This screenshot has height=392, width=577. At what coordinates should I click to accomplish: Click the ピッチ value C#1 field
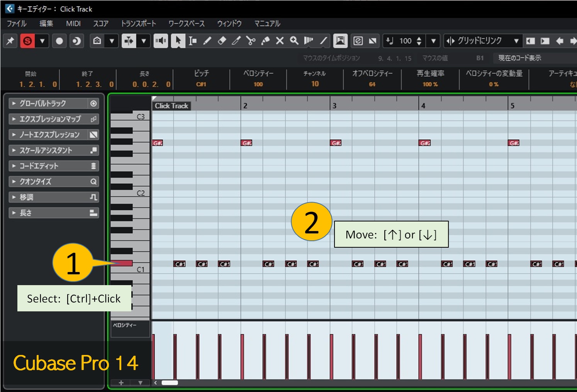pos(201,84)
